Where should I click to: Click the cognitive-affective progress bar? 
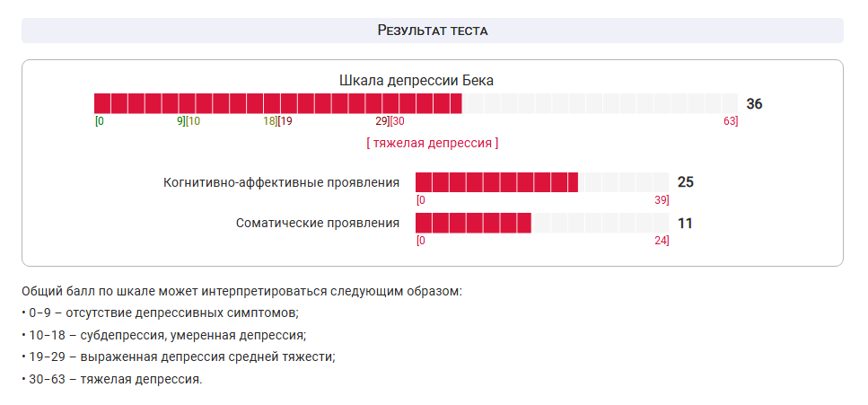(x=541, y=182)
